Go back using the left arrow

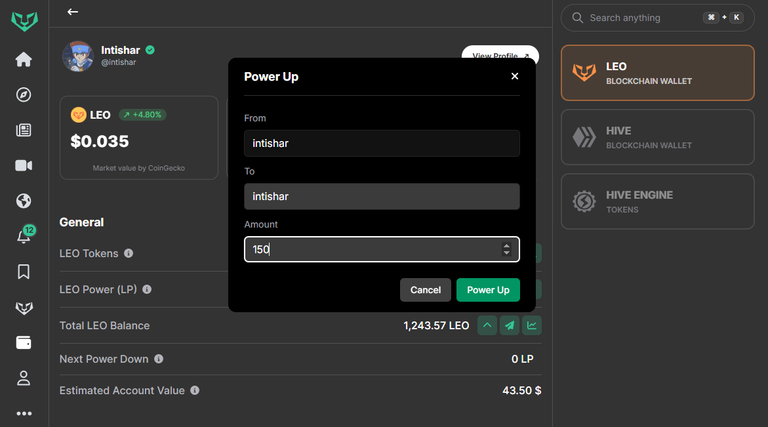(x=72, y=12)
